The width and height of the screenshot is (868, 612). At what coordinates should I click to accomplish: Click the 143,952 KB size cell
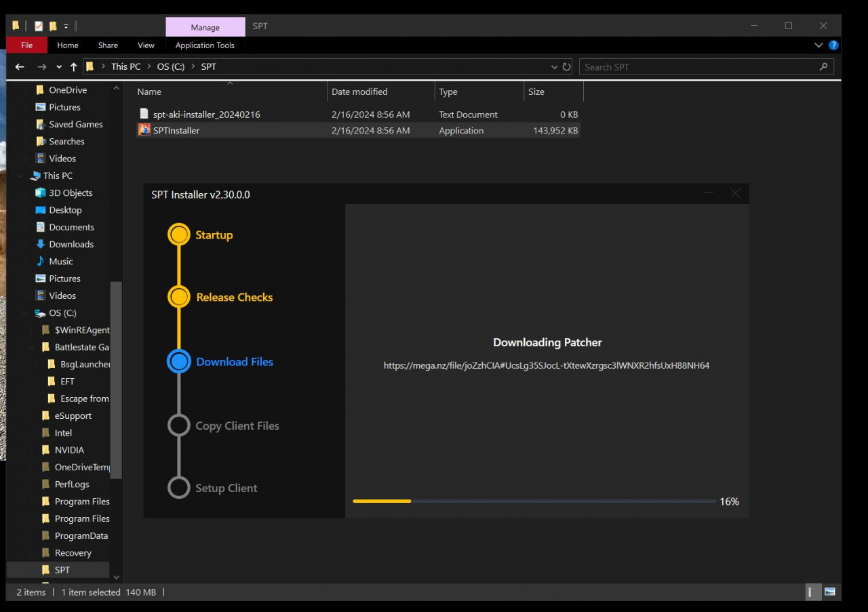point(555,130)
